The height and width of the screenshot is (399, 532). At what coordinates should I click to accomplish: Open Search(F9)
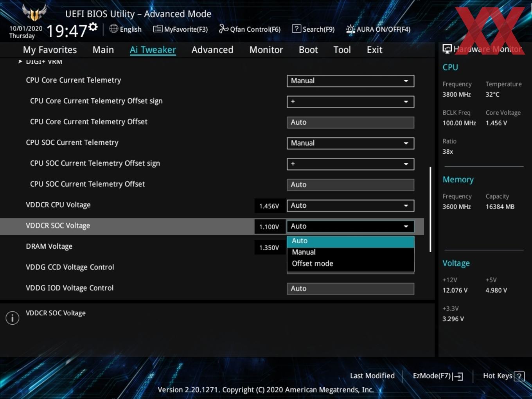tap(313, 29)
